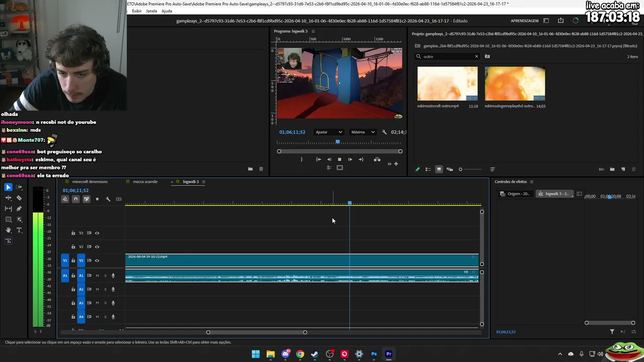Viewport: 644px width, 362px height.
Task: Click the APRENDIZAGEM workspace button
Action: [x=525, y=21]
